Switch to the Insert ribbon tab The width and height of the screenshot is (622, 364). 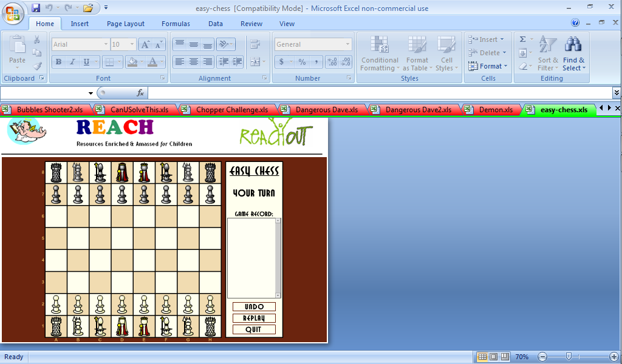tap(80, 24)
